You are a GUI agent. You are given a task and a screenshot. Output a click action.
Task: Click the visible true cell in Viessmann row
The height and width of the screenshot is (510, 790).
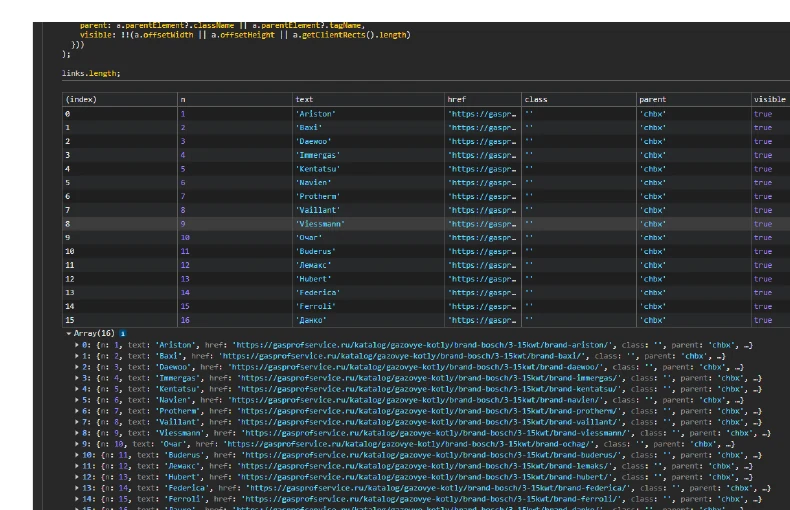770,224
